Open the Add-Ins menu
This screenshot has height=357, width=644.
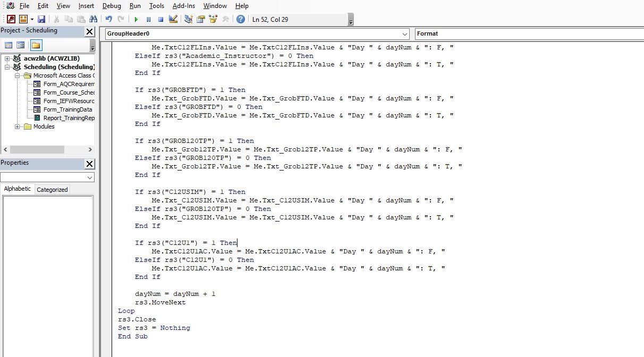(x=184, y=6)
